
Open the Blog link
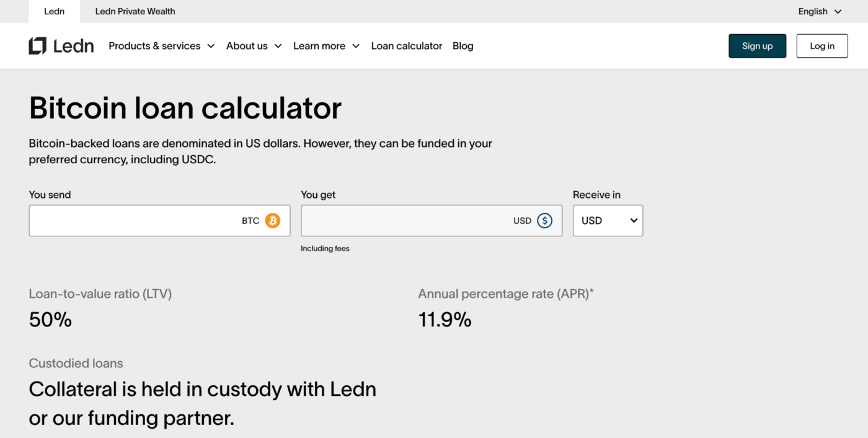[463, 46]
